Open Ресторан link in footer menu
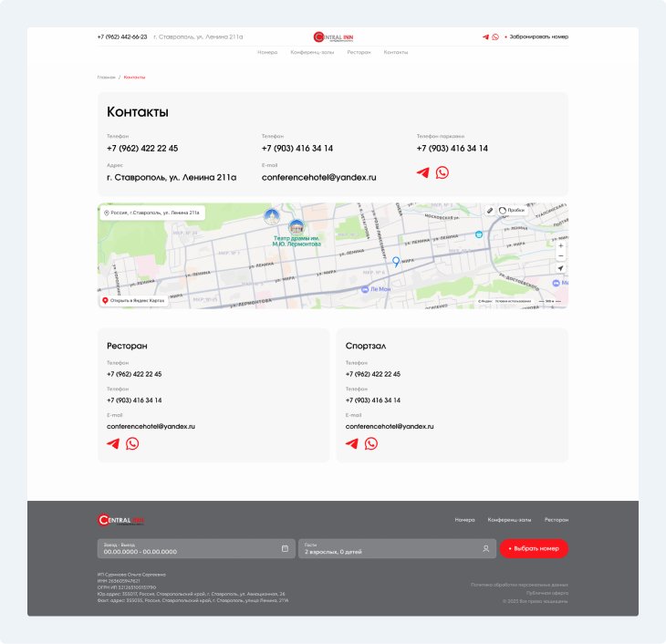The width and height of the screenshot is (666, 644). [557, 520]
